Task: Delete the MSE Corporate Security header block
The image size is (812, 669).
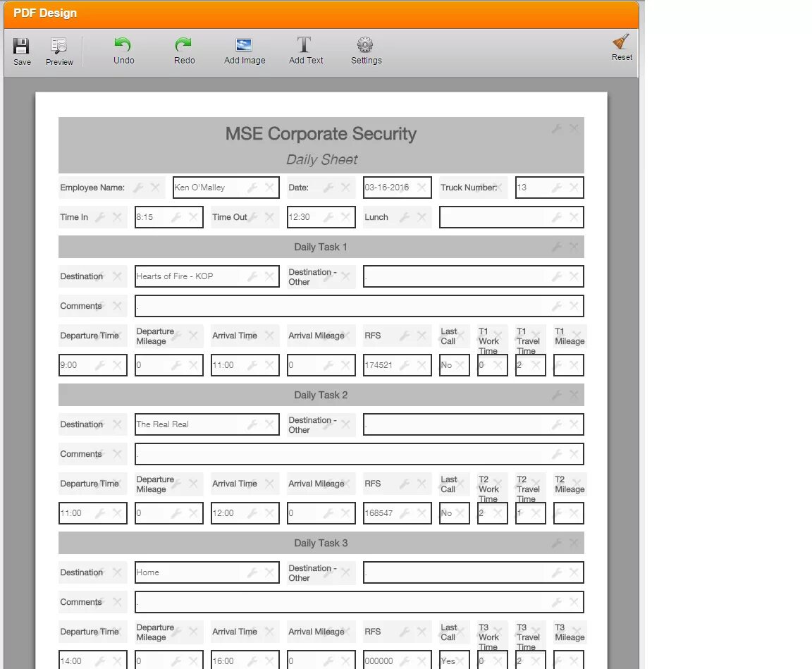Action: [574, 128]
